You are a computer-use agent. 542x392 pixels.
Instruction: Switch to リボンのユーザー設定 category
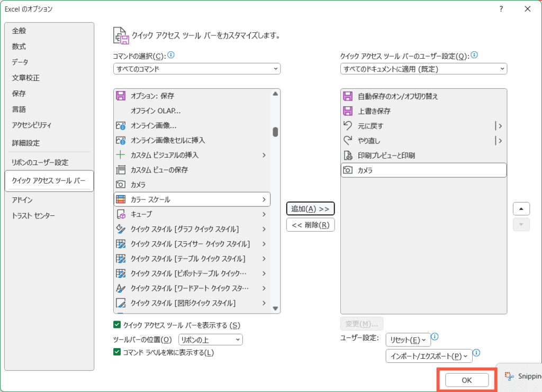(40, 162)
